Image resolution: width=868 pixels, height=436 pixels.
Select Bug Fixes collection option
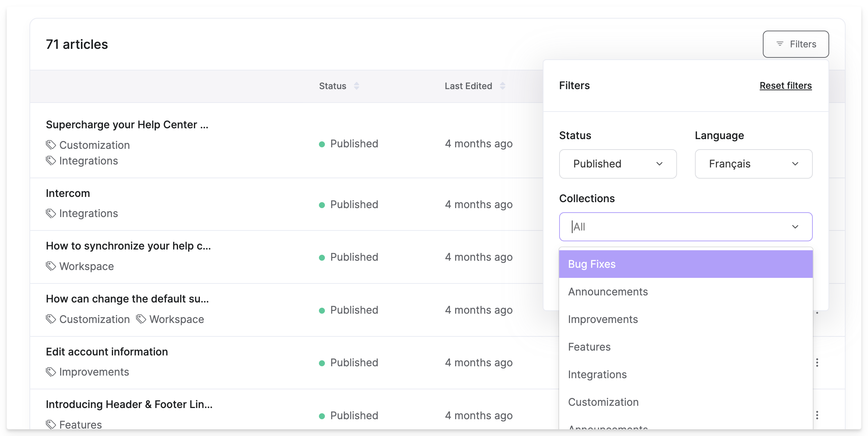coord(686,264)
